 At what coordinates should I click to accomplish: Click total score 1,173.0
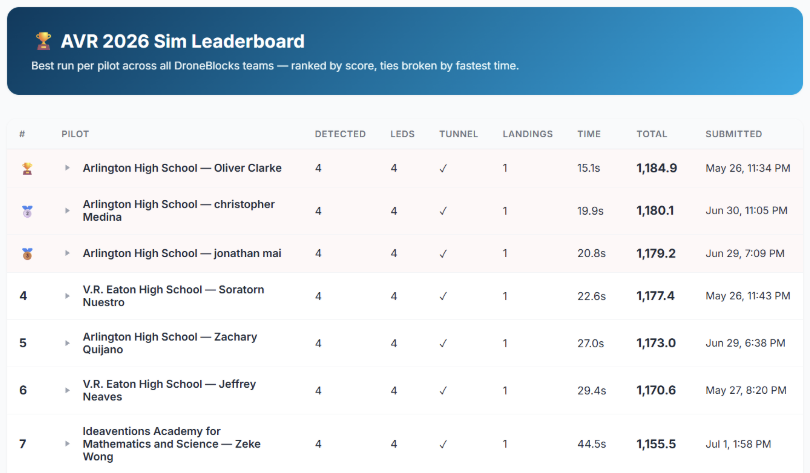click(656, 343)
